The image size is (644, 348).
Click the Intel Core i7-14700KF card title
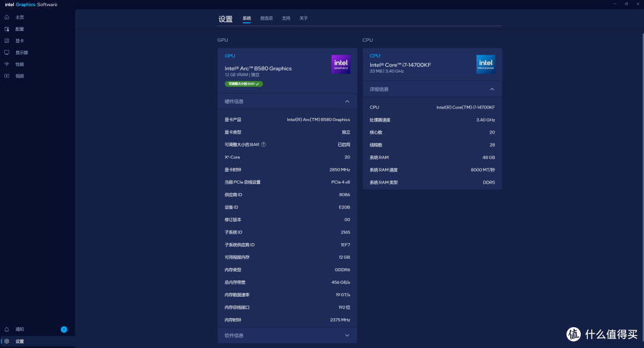(x=400, y=65)
